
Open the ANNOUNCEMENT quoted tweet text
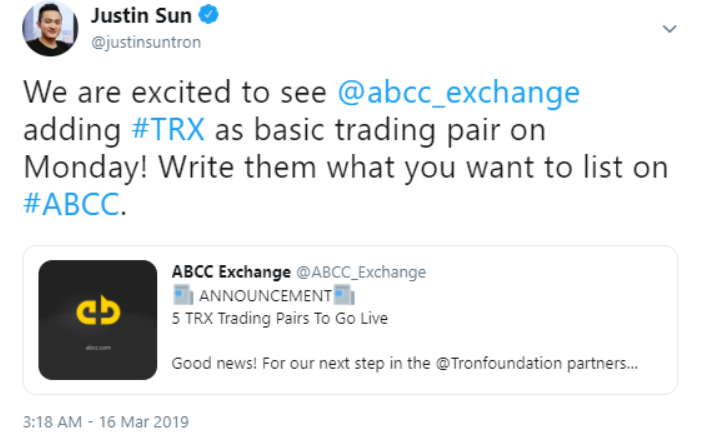coord(265,295)
